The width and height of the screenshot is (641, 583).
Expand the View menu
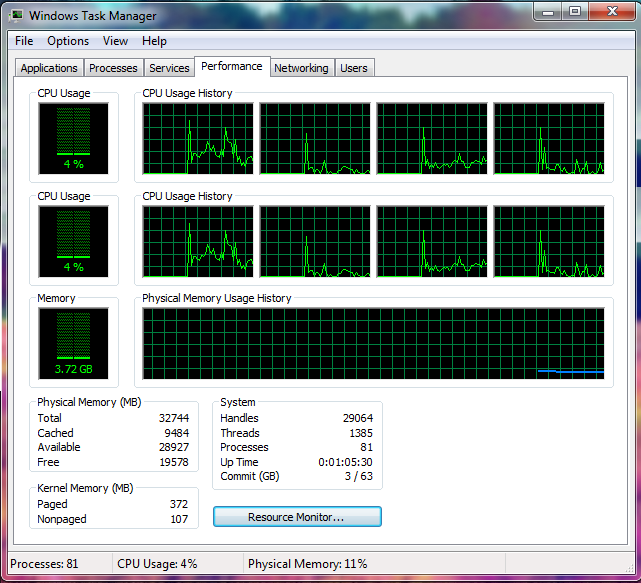click(115, 41)
